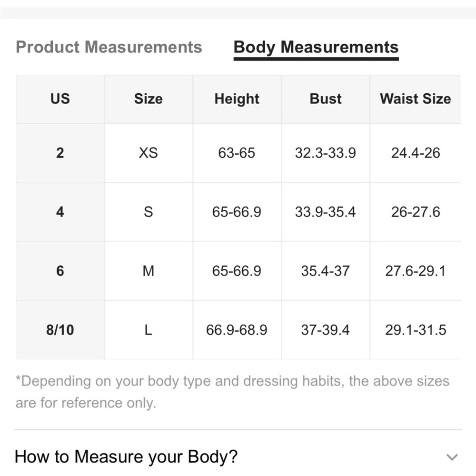476x476 pixels.
Task: Click the sizes reference disclaimer note
Action: (232, 392)
